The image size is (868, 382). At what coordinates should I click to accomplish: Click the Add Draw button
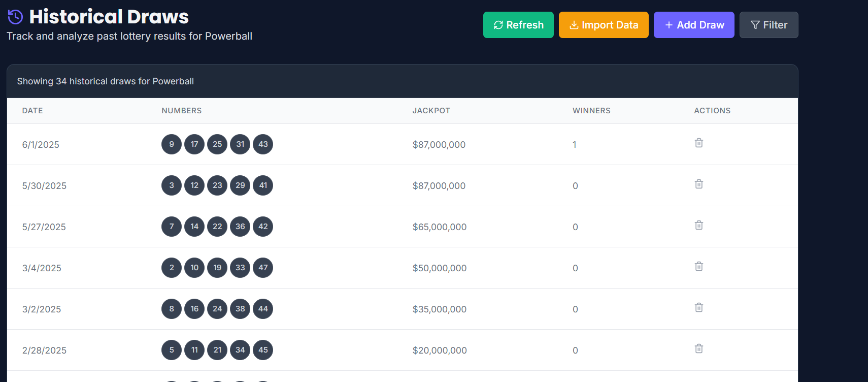tap(694, 25)
